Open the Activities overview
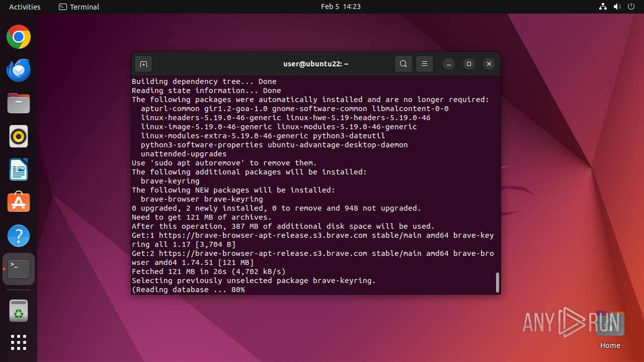Image resolution: width=644 pixels, height=362 pixels. point(25,7)
